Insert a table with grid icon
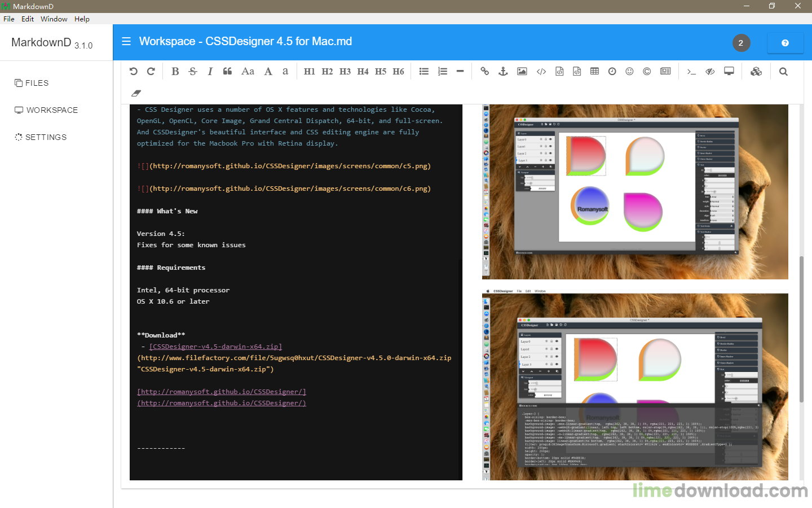The height and width of the screenshot is (508, 812). pos(594,72)
